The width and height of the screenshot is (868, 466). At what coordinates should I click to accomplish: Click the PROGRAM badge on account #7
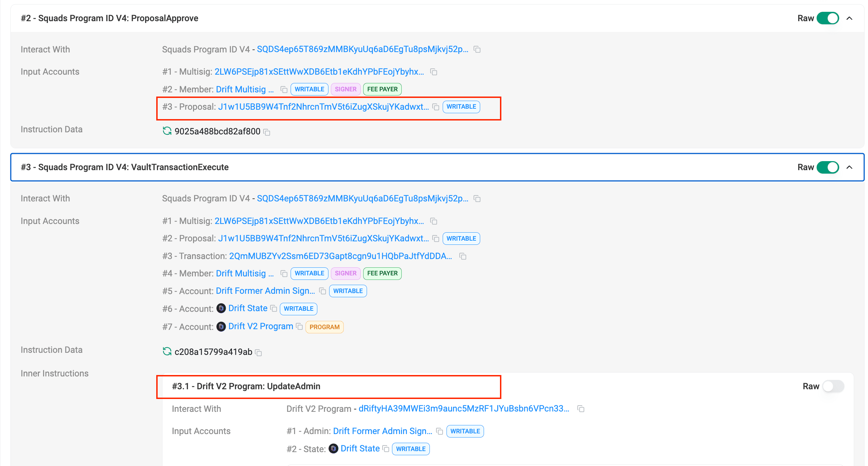pyautogui.click(x=324, y=327)
